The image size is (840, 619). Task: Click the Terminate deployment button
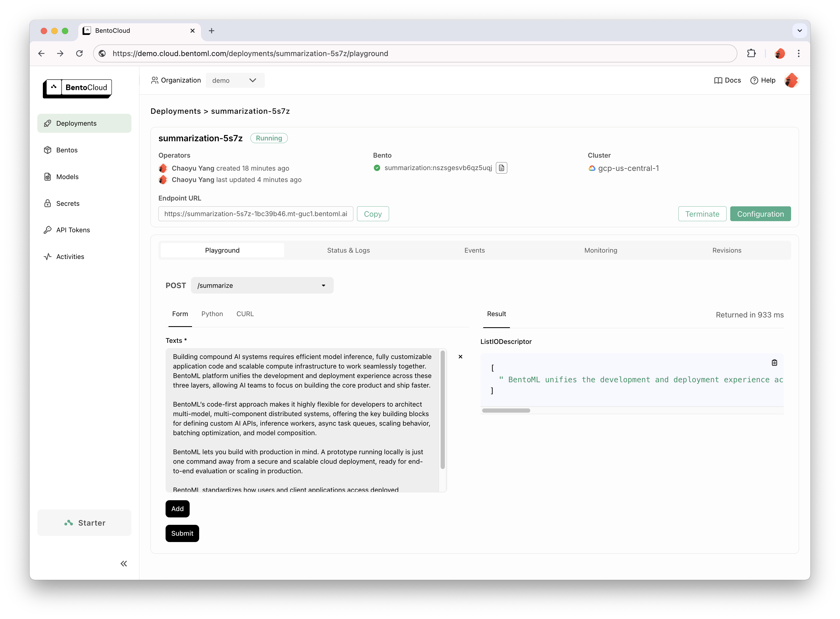click(702, 213)
